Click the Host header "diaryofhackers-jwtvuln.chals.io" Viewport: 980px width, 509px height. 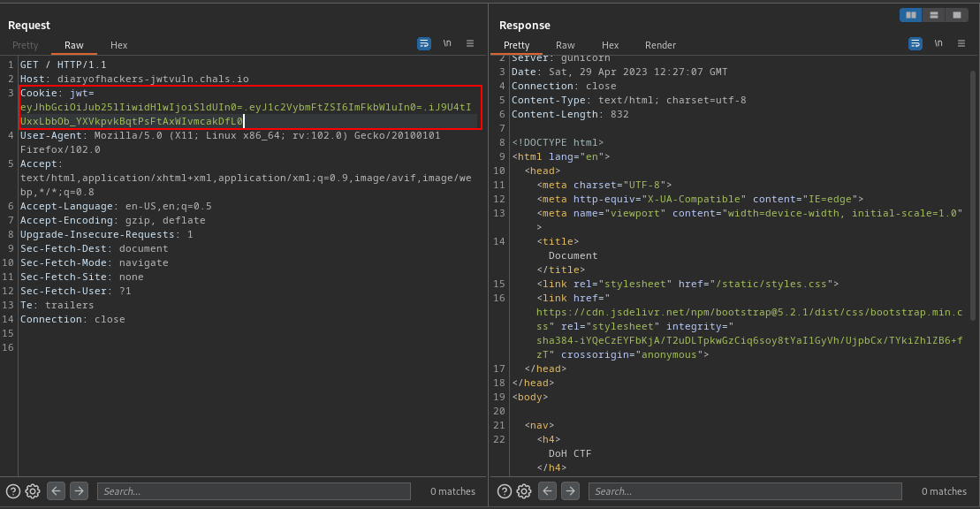pos(153,79)
